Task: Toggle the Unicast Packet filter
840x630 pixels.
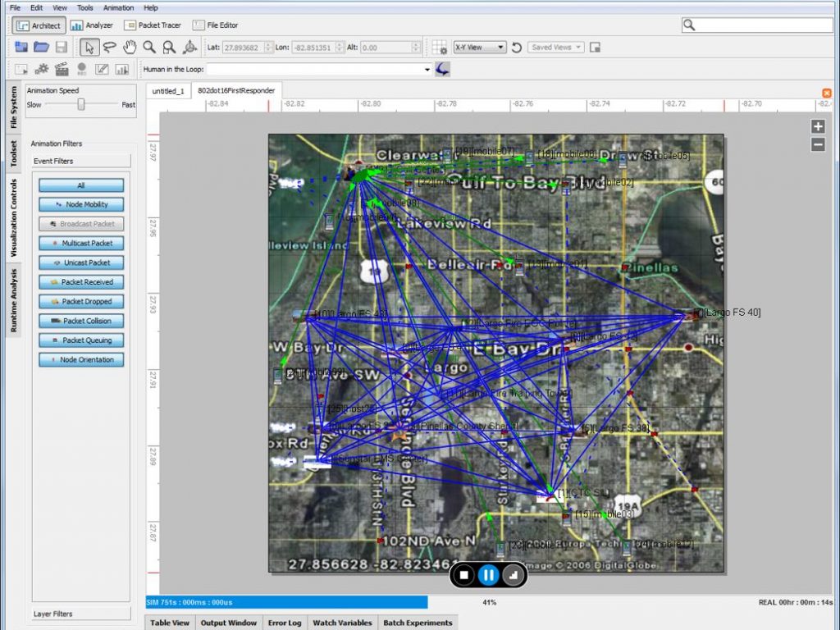Action: [81, 262]
